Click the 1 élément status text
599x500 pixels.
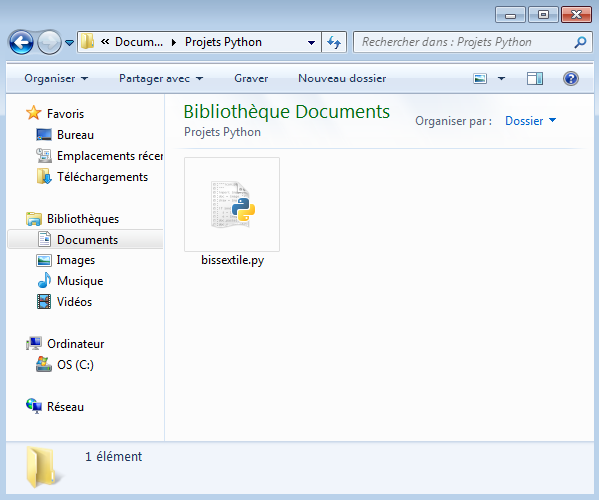(113, 456)
